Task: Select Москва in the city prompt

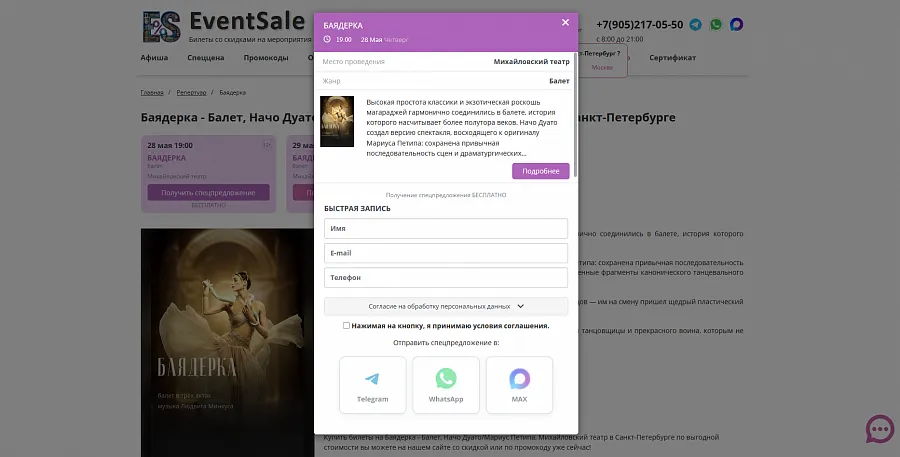Action: click(602, 67)
